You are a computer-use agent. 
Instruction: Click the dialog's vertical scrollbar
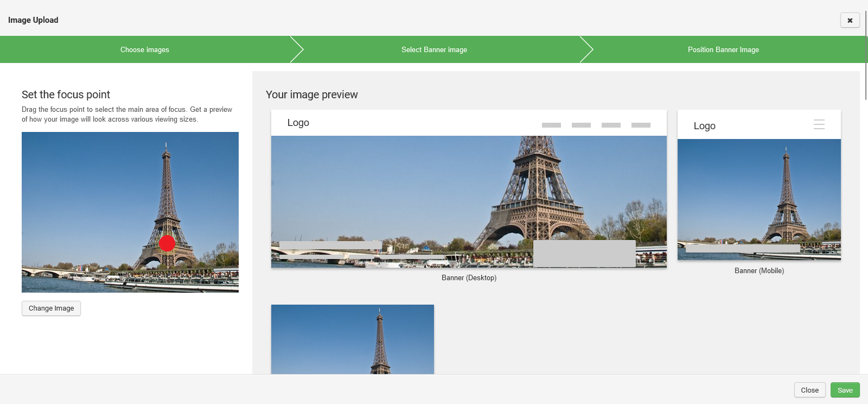866,54
